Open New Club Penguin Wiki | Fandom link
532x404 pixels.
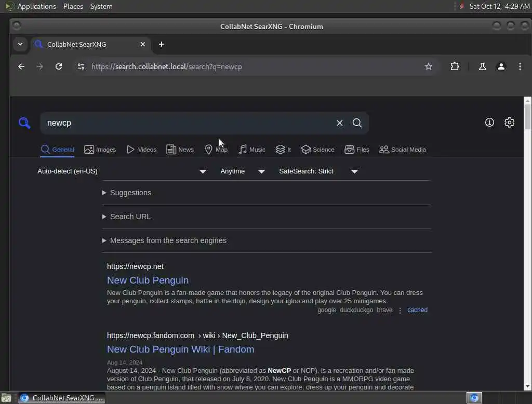pyautogui.click(x=180, y=349)
